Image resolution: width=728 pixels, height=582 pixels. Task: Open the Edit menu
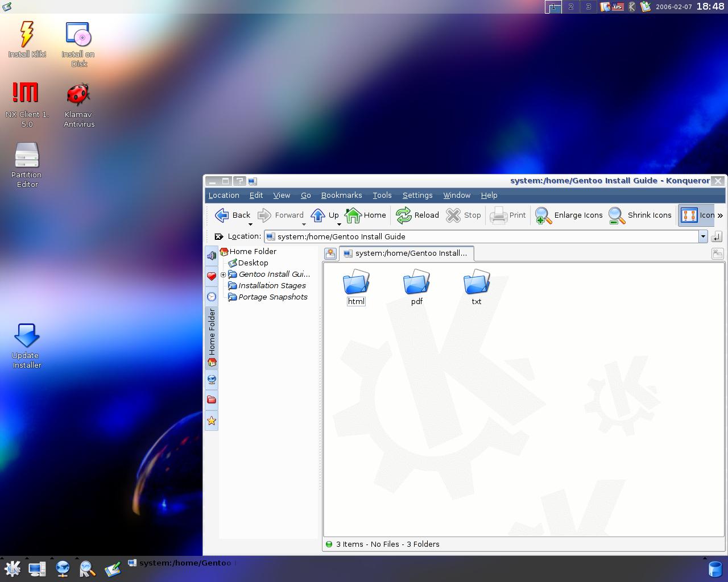pyautogui.click(x=256, y=195)
